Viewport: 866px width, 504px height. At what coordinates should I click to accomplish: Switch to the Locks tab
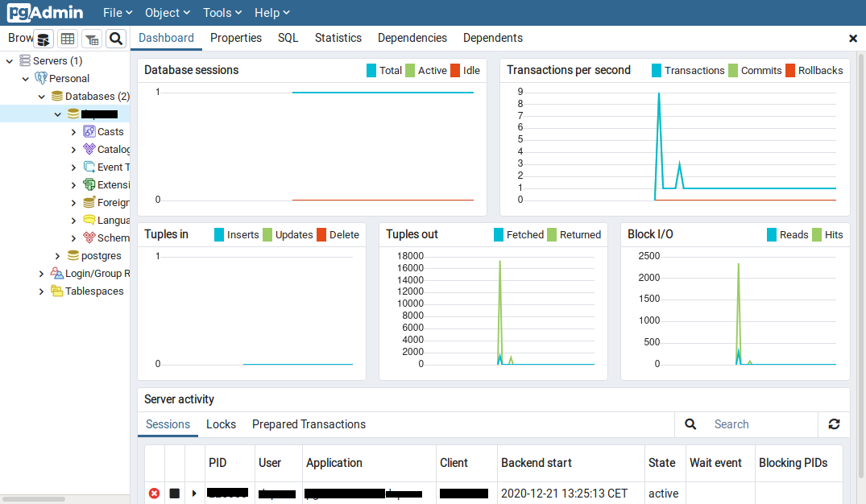click(x=221, y=424)
